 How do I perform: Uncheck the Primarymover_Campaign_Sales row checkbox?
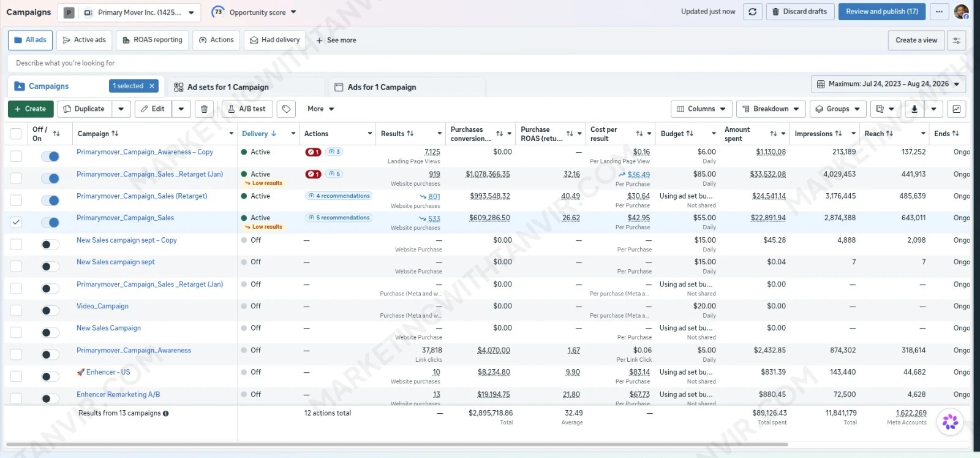pos(16,223)
